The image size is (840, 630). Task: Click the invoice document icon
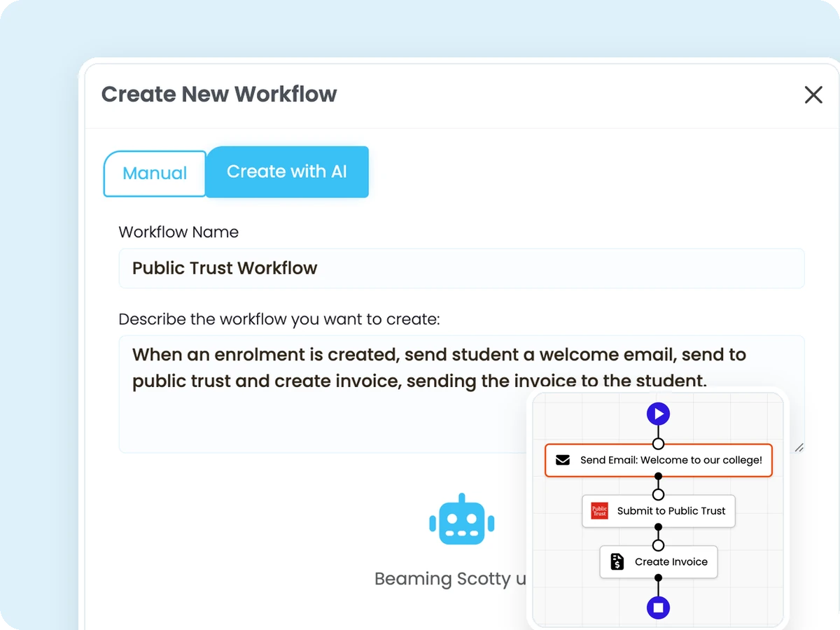[617, 561]
